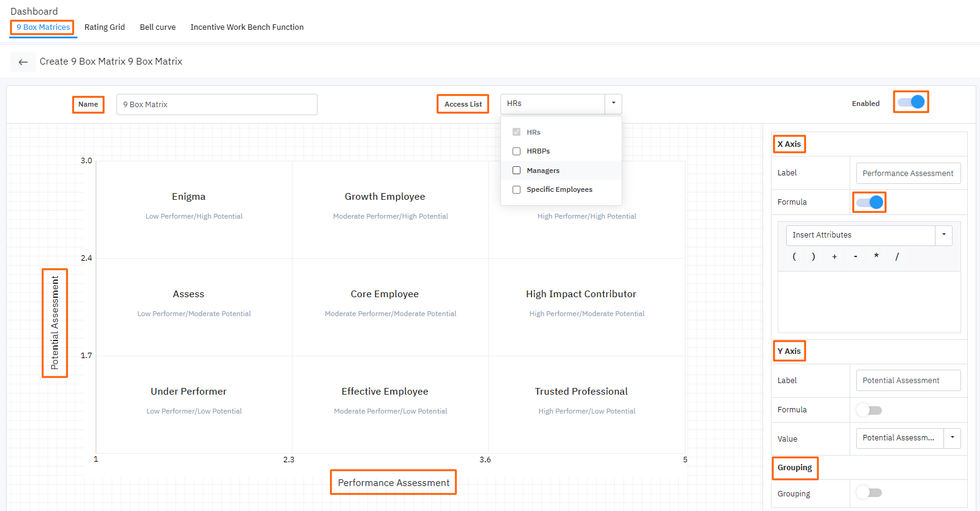Insert open parenthesis in formula
Viewport: 980px width, 511px height.
tap(794, 256)
